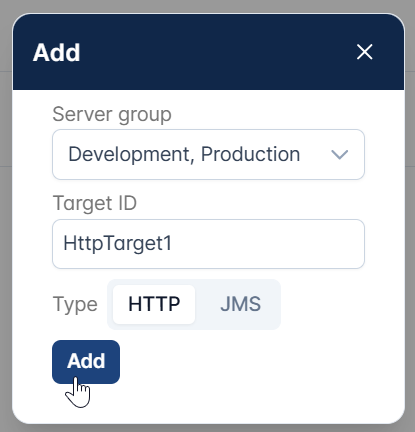The width and height of the screenshot is (415, 432).
Task: Click the Server group field label
Action: tap(112, 115)
